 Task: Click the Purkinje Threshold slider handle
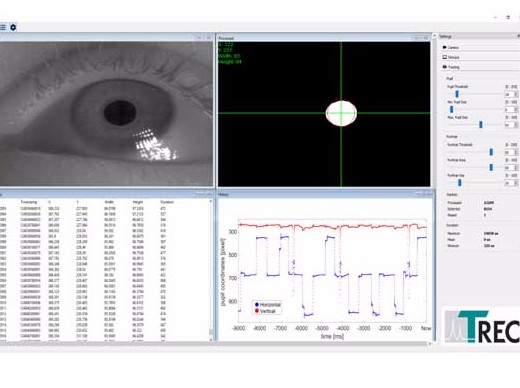[x=491, y=152]
